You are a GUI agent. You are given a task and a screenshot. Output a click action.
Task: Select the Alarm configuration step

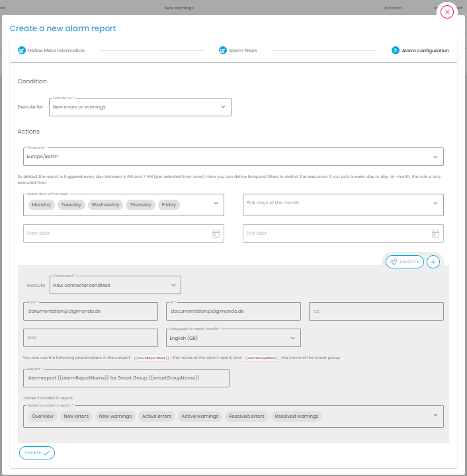click(420, 50)
